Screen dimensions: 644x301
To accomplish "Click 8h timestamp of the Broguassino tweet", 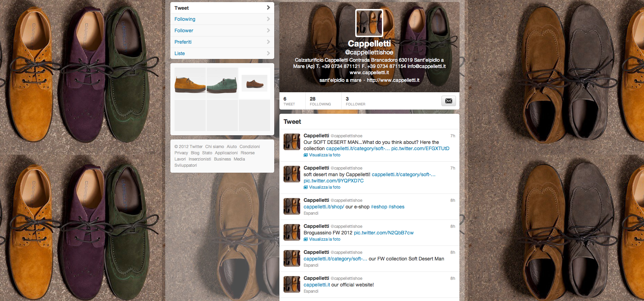I will tap(453, 226).
